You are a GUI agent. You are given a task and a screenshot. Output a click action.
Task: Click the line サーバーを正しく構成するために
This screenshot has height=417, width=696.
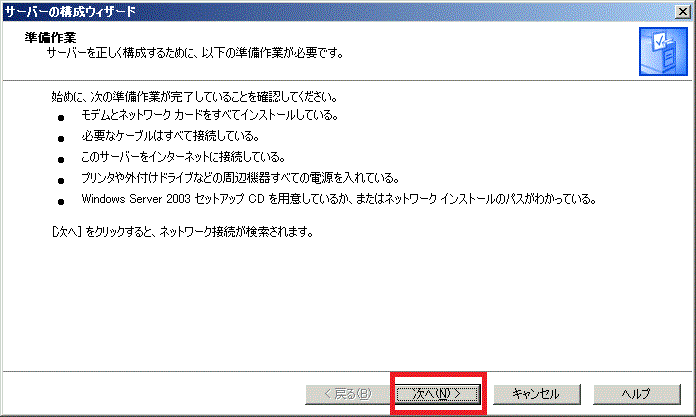click(195, 53)
